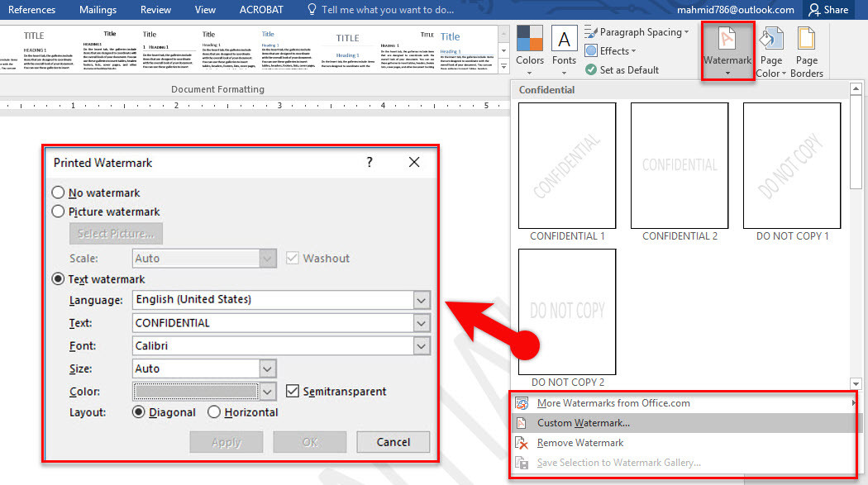This screenshot has width=868, height=485.
Task: Open More Watermarks submenu arrow
Action: click(x=854, y=403)
